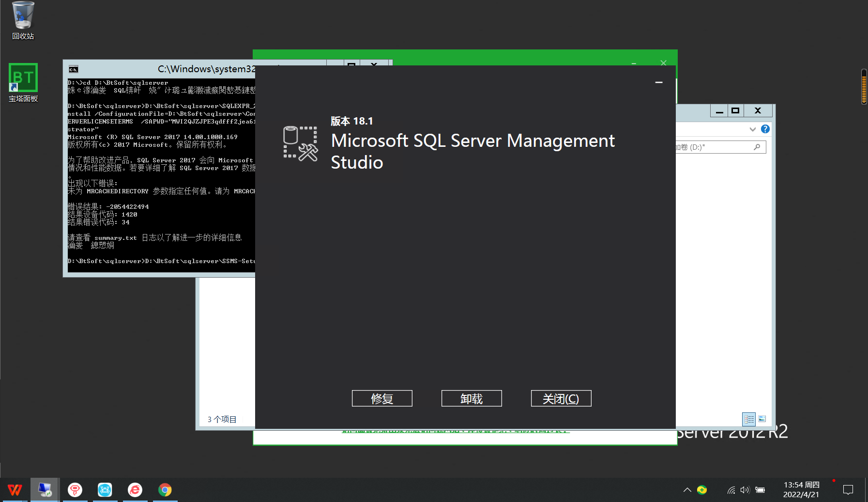Close the green window behind installer
The width and height of the screenshot is (868, 502).
click(664, 63)
